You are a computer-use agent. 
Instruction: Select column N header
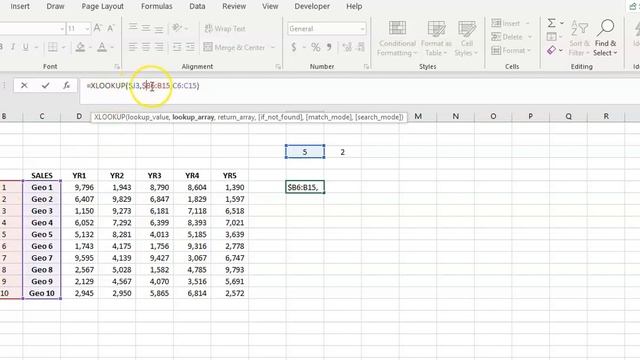(456, 116)
